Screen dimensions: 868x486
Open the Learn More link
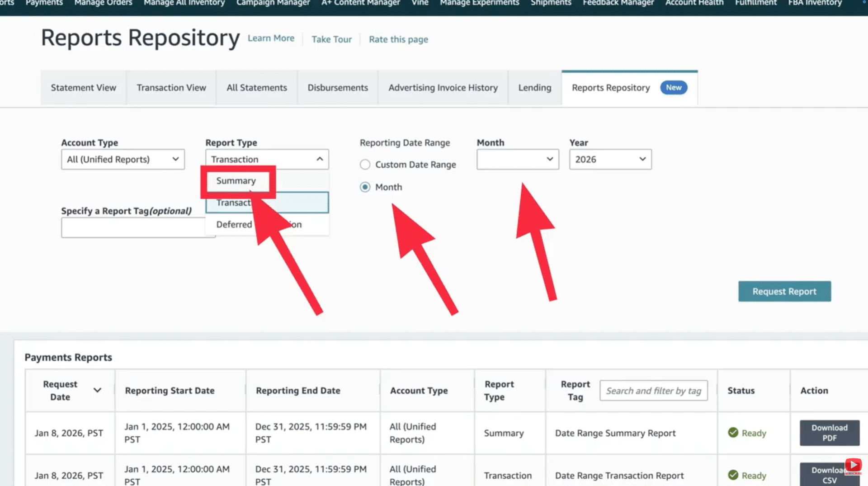click(x=271, y=38)
